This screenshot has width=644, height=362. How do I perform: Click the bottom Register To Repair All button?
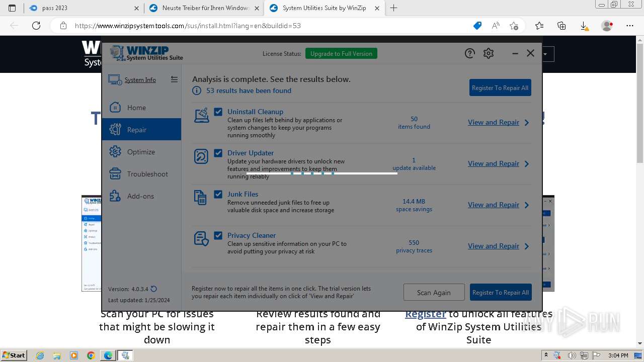pyautogui.click(x=501, y=292)
